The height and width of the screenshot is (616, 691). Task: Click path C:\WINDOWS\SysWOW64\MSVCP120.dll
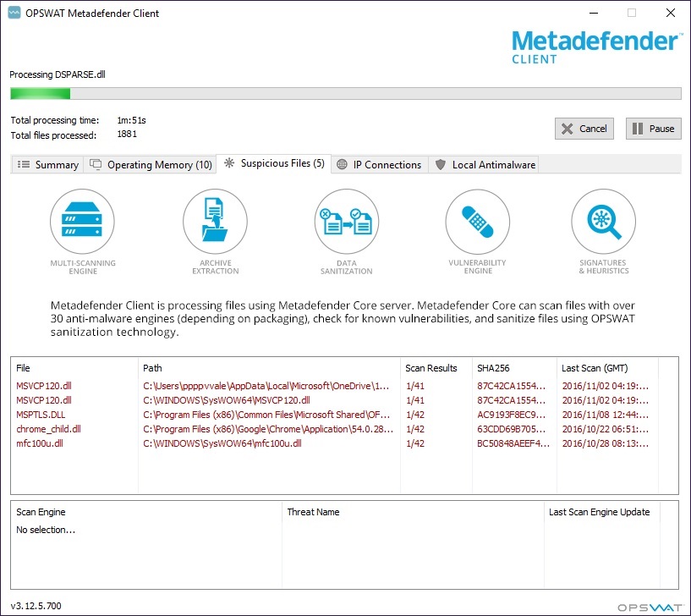coord(227,400)
